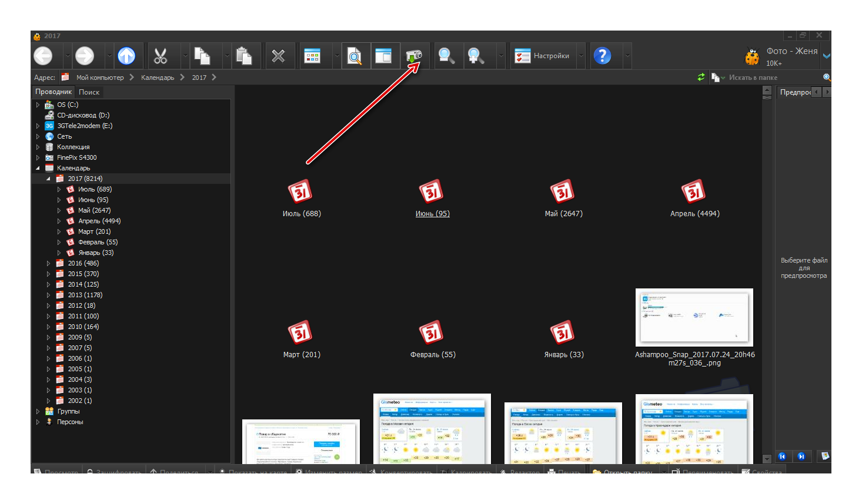Click the search magnifier toolbar icon
Screen dimensions: 862x504
pos(446,56)
